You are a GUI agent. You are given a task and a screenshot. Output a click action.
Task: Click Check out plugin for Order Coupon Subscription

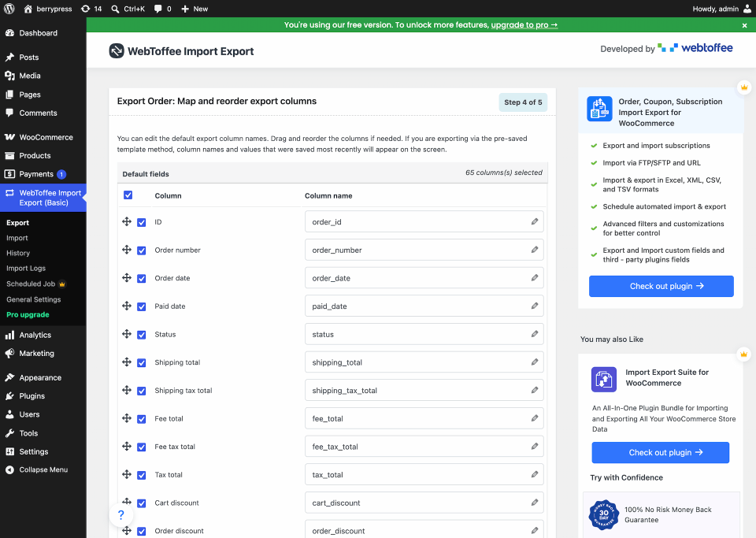coord(661,286)
